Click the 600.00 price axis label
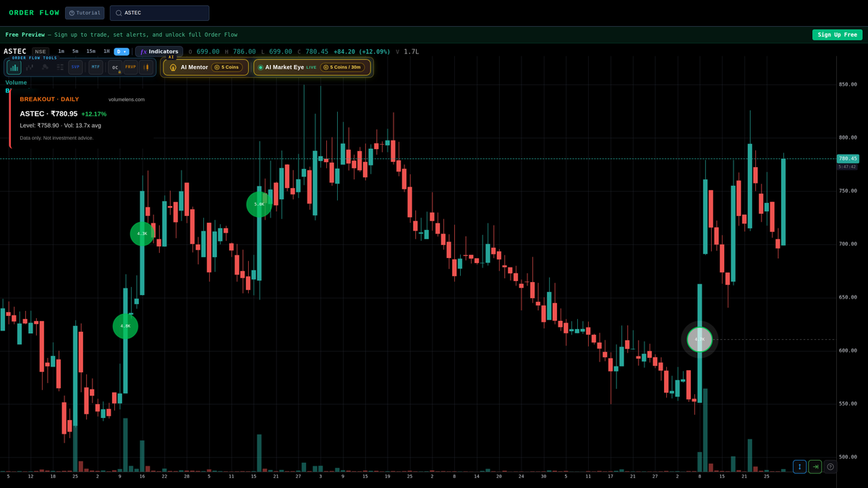 click(x=848, y=350)
